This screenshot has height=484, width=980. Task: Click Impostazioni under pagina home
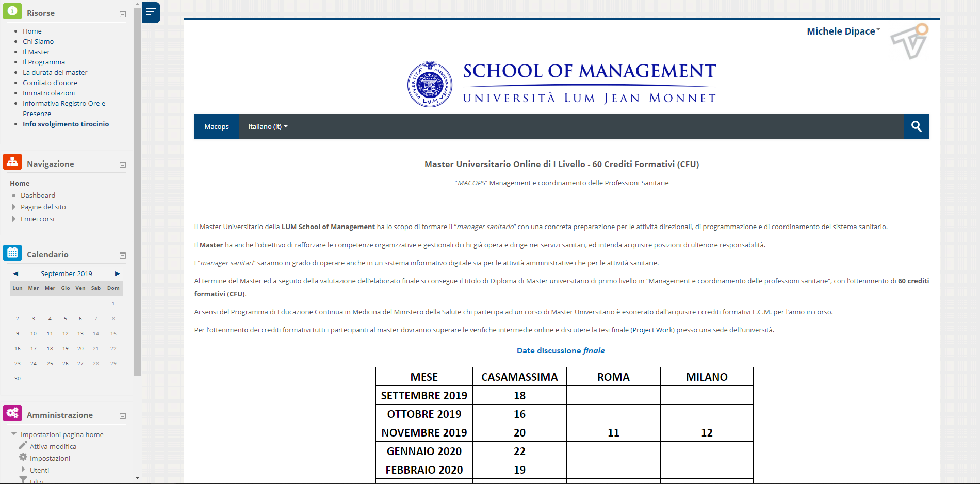(50, 458)
